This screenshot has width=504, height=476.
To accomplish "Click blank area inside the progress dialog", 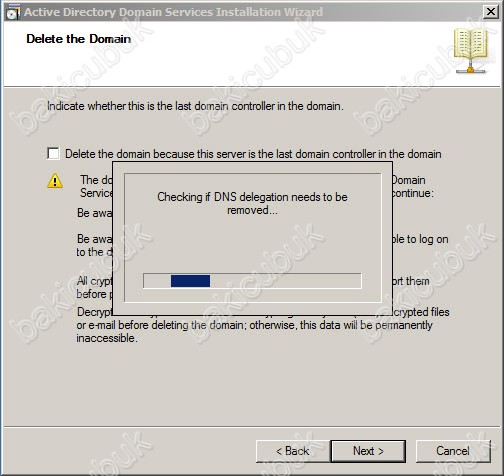I will point(252,245).
